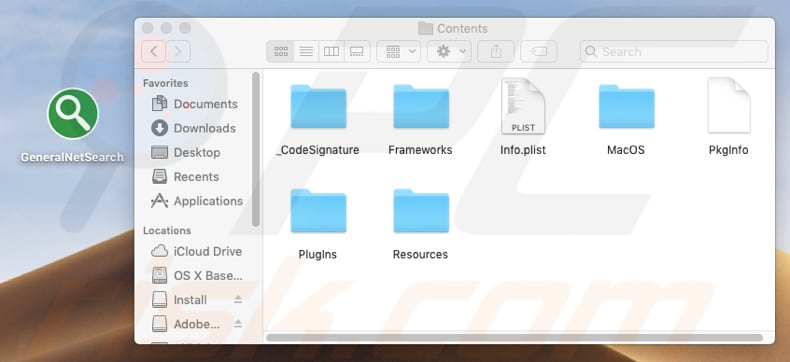Image resolution: width=790 pixels, height=362 pixels.
Task: Switch to icon view
Action: [281, 51]
